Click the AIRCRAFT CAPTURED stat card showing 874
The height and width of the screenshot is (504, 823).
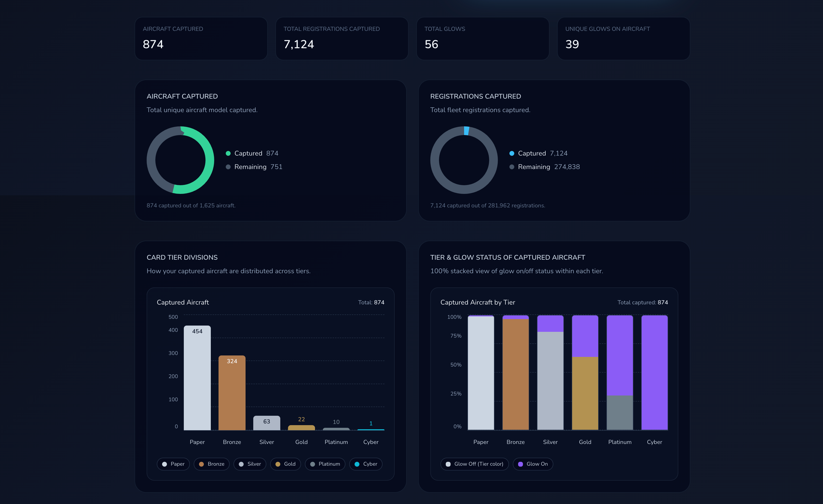pos(201,38)
